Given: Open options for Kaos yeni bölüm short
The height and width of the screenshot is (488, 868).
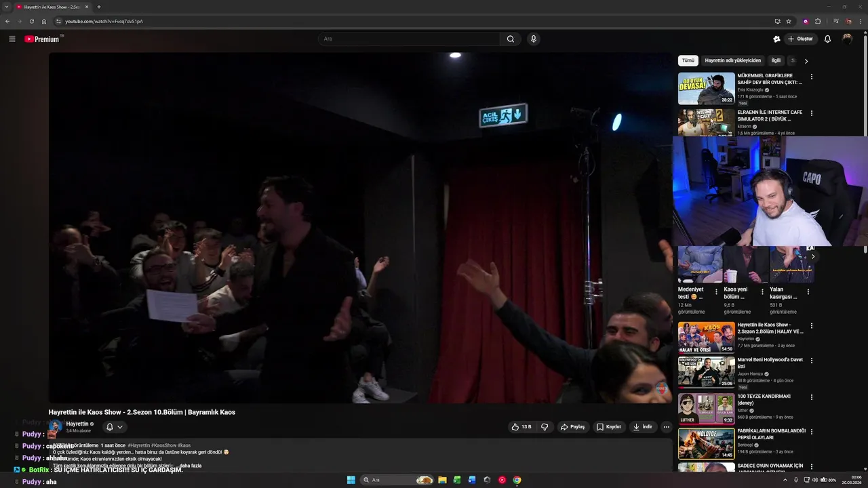Looking at the screenshot, I should (x=762, y=292).
